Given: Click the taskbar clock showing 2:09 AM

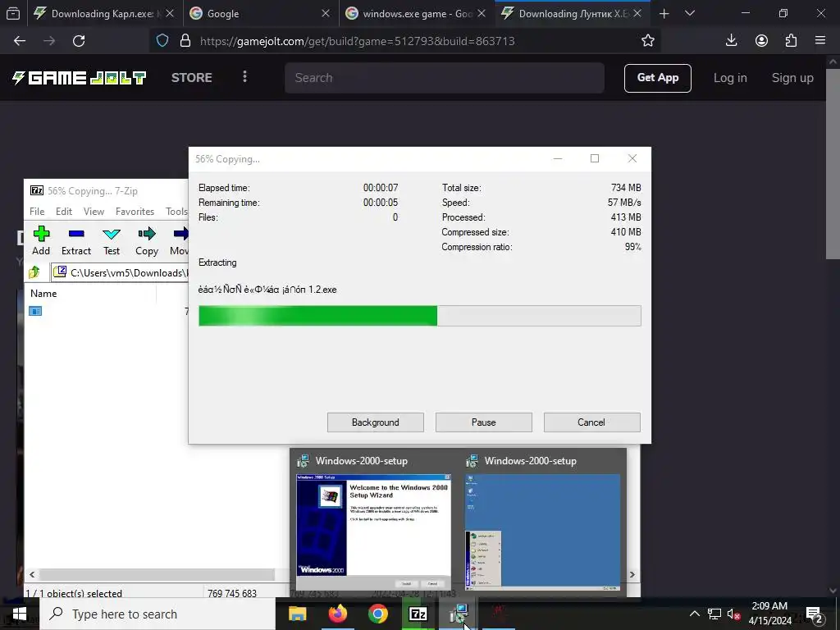Looking at the screenshot, I should click(x=769, y=614).
